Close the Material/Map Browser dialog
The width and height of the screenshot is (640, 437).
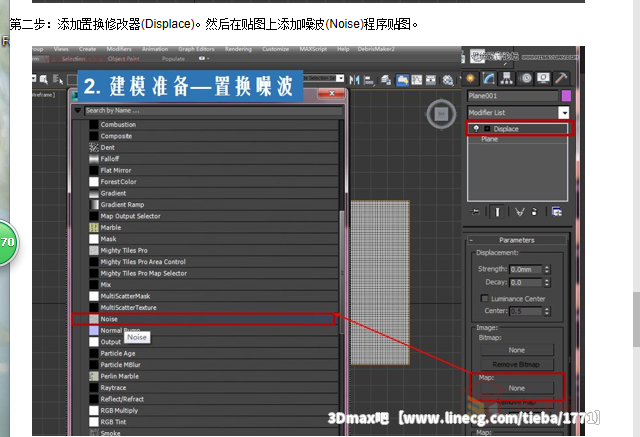pos(332,93)
